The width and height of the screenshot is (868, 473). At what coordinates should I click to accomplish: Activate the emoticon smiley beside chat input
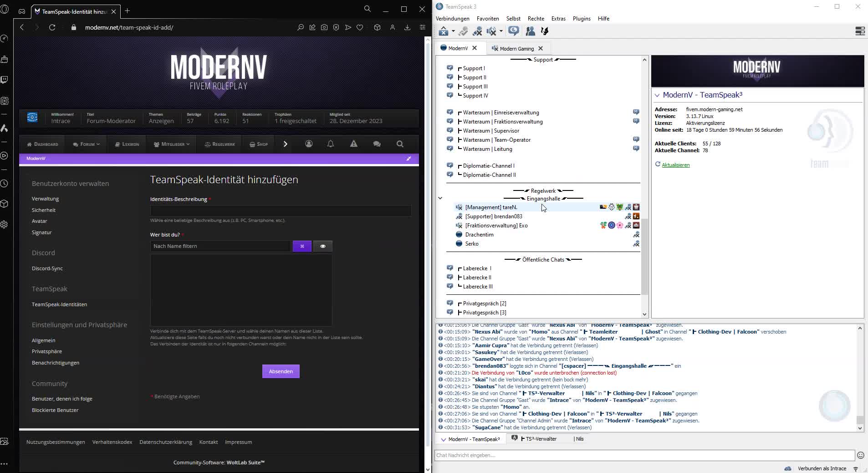[861, 455]
